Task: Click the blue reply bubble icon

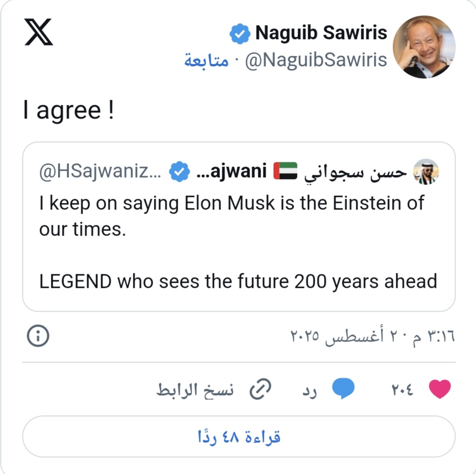Action: (x=343, y=389)
